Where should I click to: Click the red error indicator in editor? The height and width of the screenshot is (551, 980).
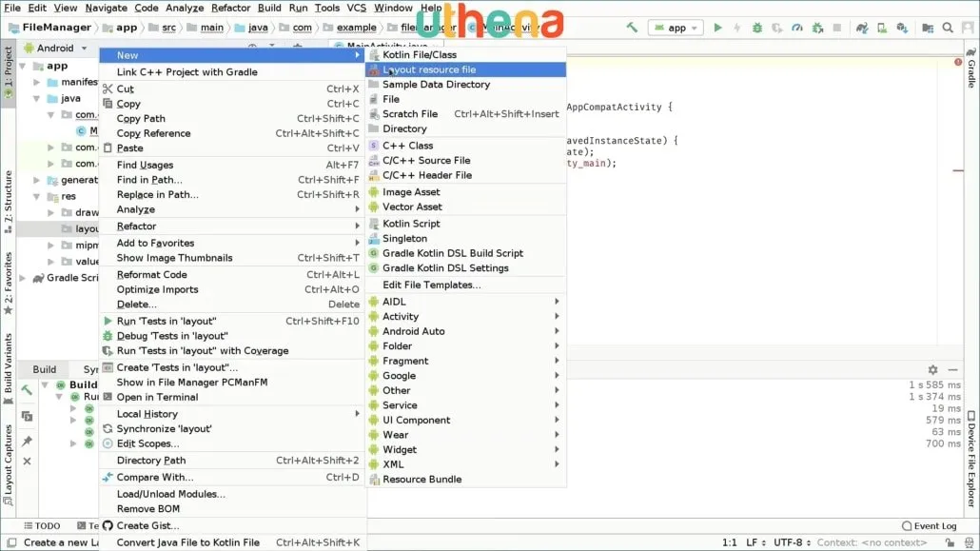[958, 62]
